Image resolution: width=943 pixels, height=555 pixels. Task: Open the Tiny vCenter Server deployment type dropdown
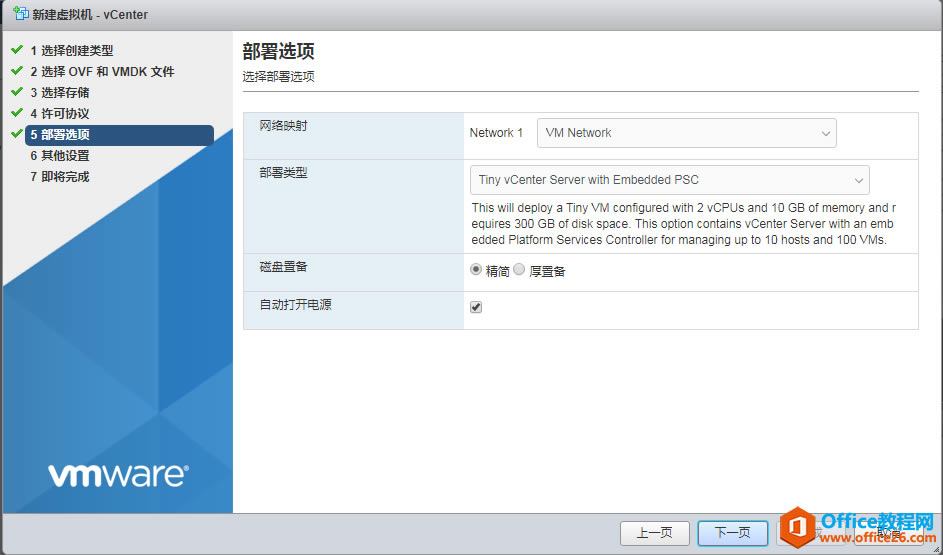(669, 180)
